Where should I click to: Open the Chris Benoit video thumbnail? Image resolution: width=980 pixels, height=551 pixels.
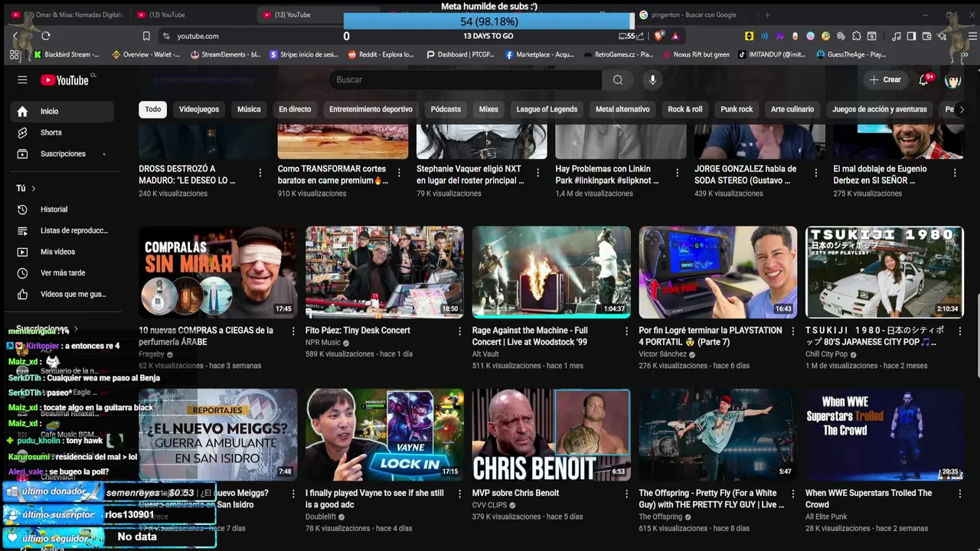551,435
